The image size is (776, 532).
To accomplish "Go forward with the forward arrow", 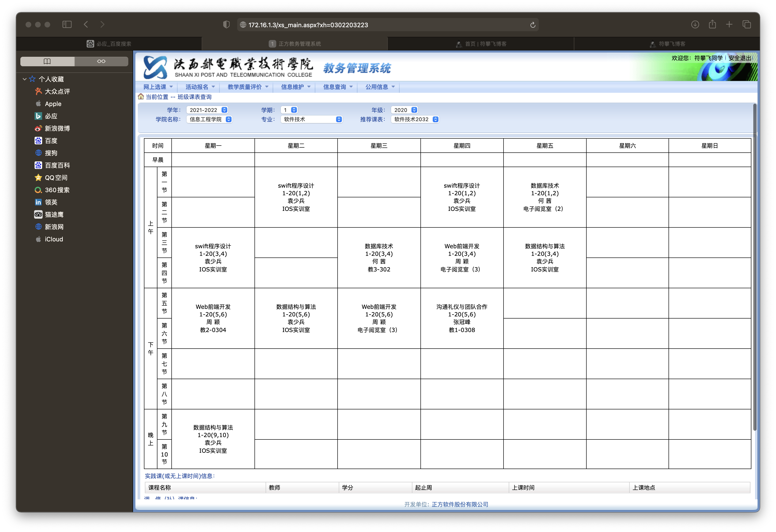I will (102, 24).
